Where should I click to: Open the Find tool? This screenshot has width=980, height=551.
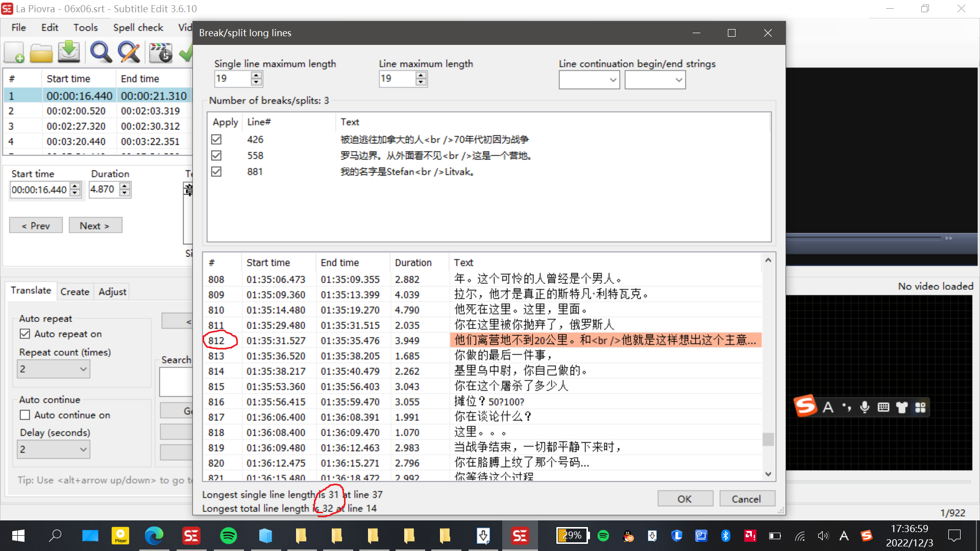(x=101, y=52)
